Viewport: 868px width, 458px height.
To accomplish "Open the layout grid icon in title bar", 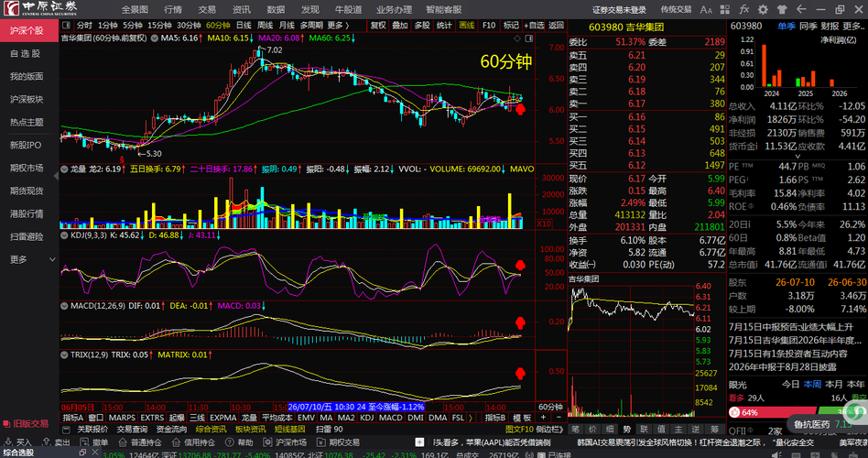I will pyautogui.click(x=724, y=9).
